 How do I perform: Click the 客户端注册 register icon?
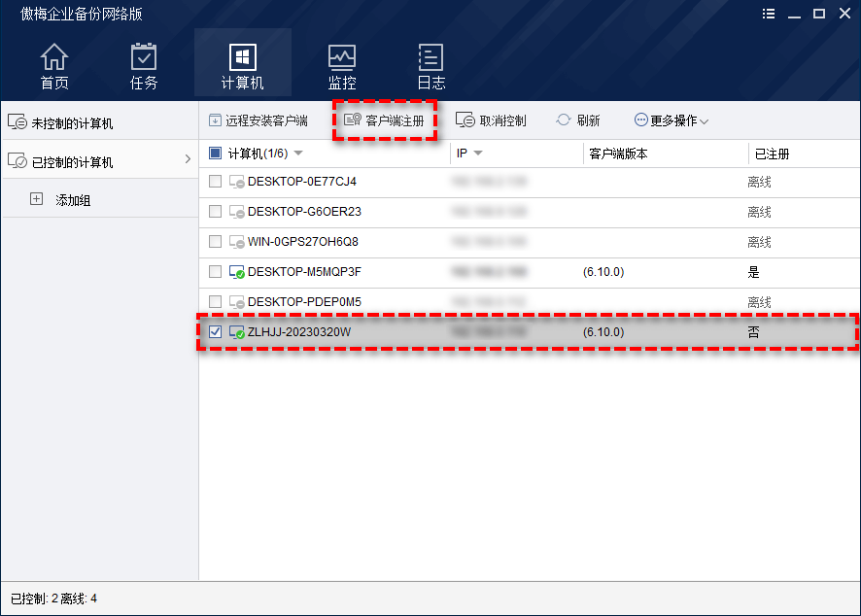(x=353, y=120)
